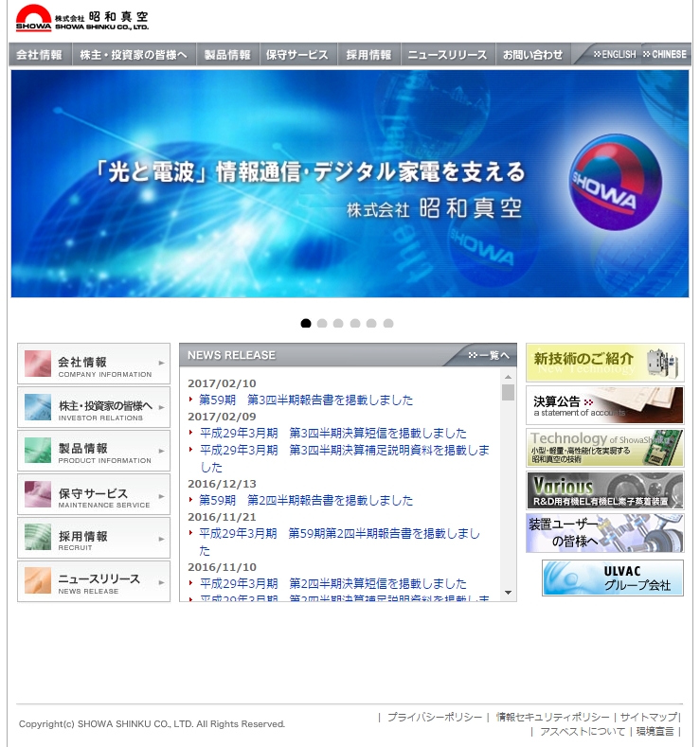This screenshot has width=700, height=747.
Task: Click arrow on 採用情報 sidebar button
Action: pyautogui.click(x=162, y=539)
